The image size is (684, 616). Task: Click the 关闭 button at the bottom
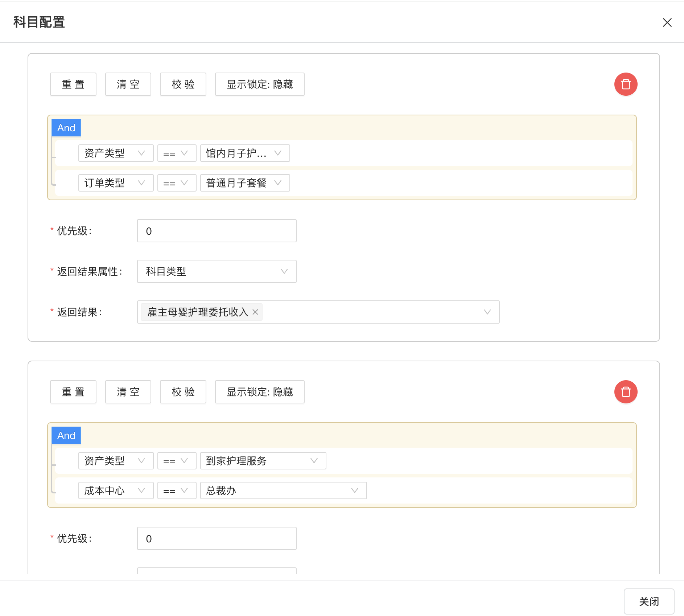[x=649, y=601]
